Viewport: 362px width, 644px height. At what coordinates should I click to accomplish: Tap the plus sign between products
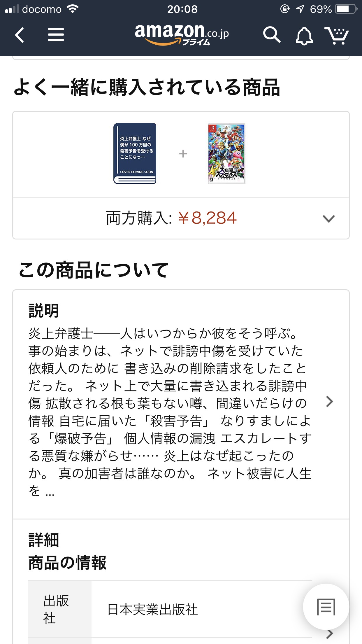coord(183,153)
